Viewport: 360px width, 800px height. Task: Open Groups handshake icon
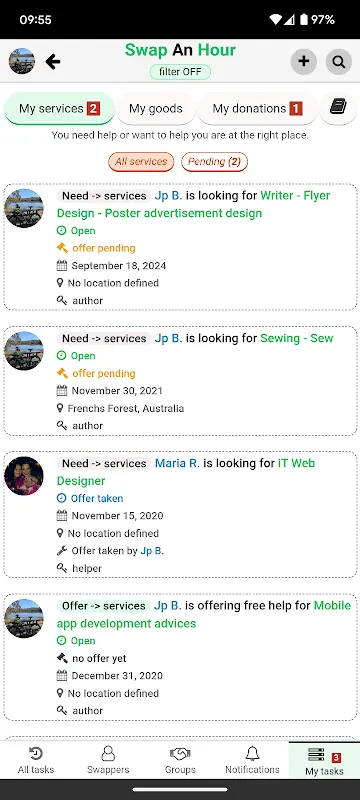180,753
